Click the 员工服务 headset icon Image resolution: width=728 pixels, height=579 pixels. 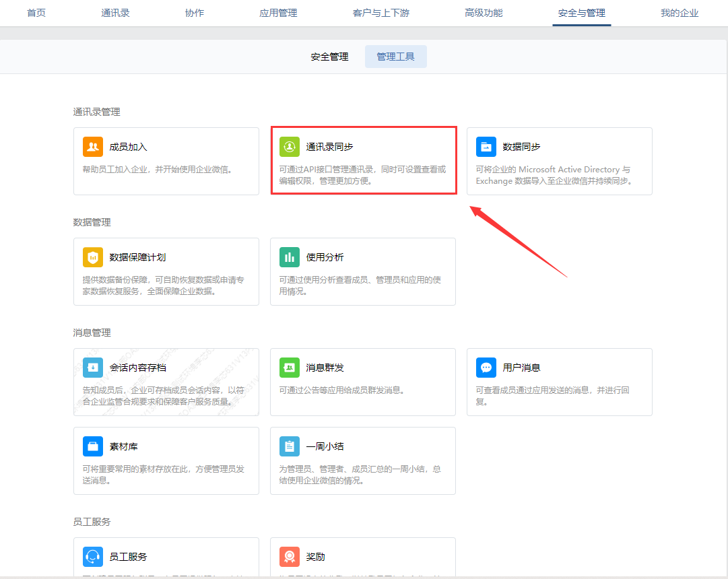coord(93,557)
